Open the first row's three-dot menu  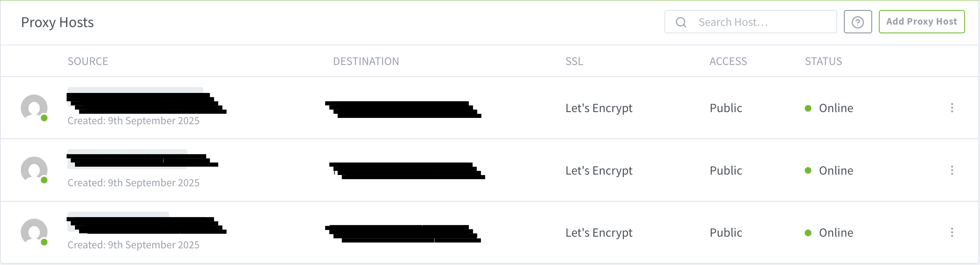(x=952, y=108)
